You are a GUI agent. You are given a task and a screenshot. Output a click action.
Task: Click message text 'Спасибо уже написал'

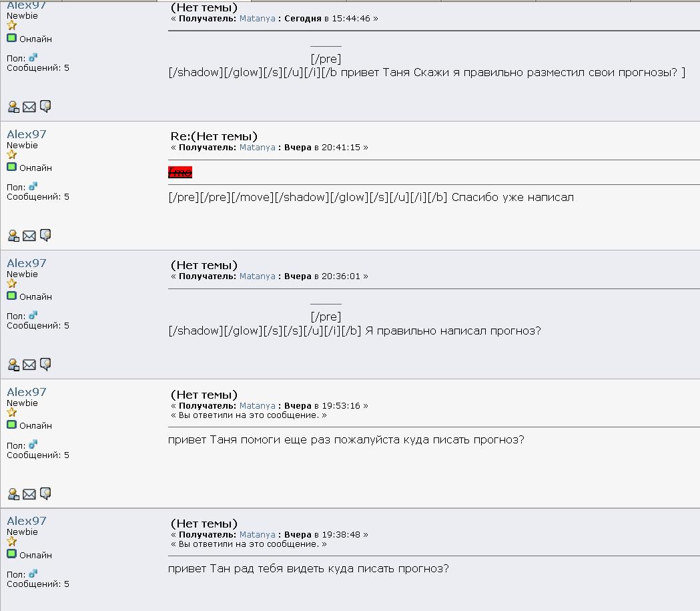pyautogui.click(x=512, y=197)
